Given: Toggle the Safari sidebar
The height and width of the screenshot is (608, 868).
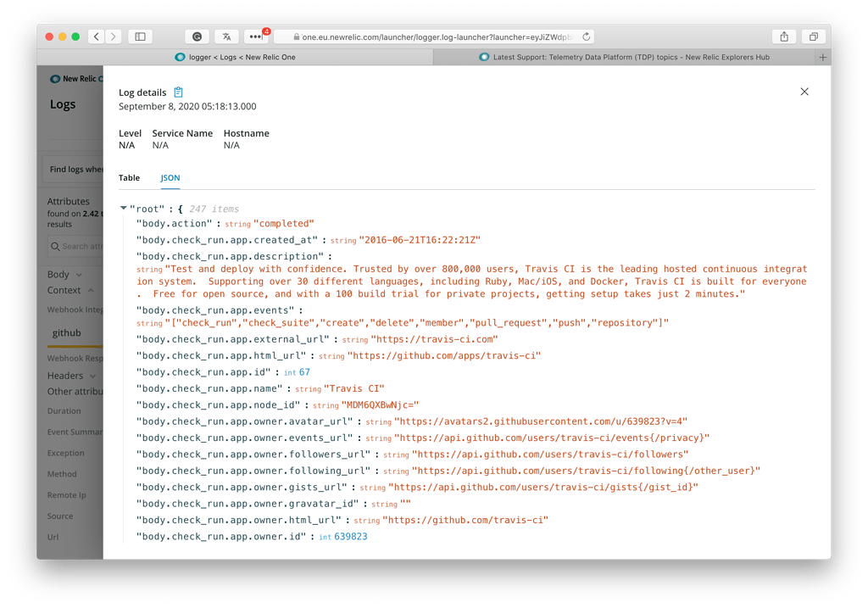Looking at the screenshot, I should pyautogui.click(x=140, y=36).
